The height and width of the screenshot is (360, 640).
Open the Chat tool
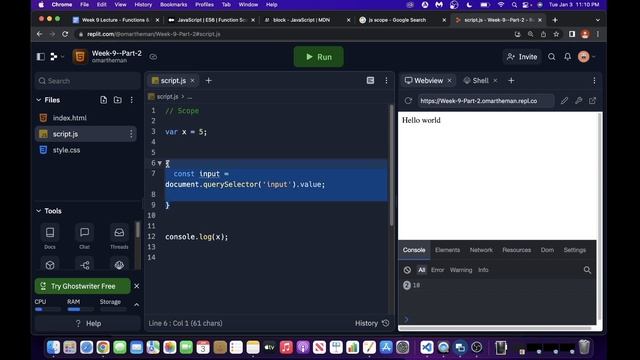84,237
